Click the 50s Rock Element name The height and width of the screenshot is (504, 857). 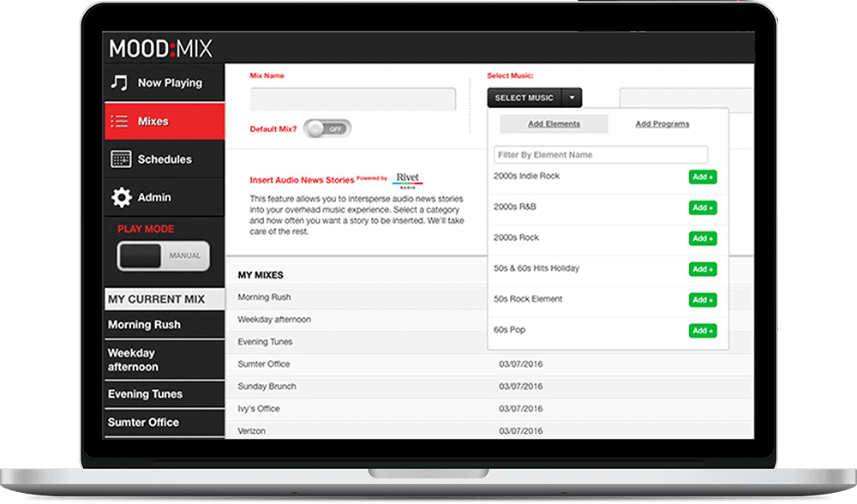tap(528, 299)
